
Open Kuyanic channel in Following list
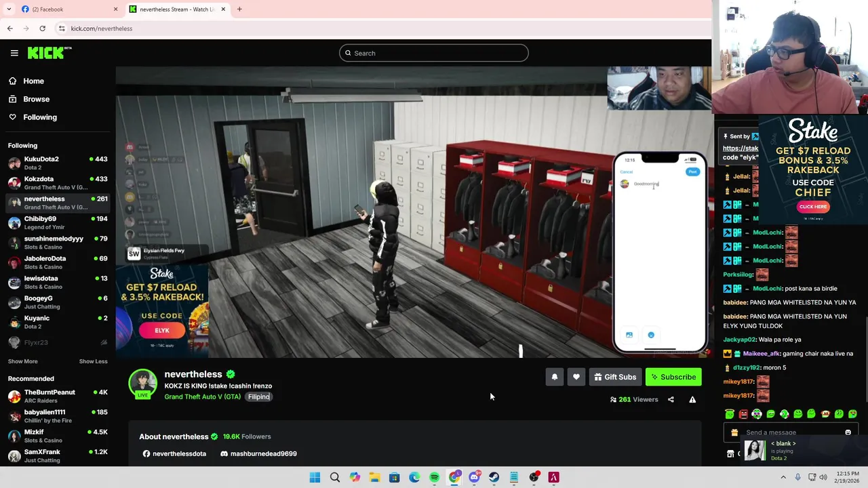tap(58, 322)
